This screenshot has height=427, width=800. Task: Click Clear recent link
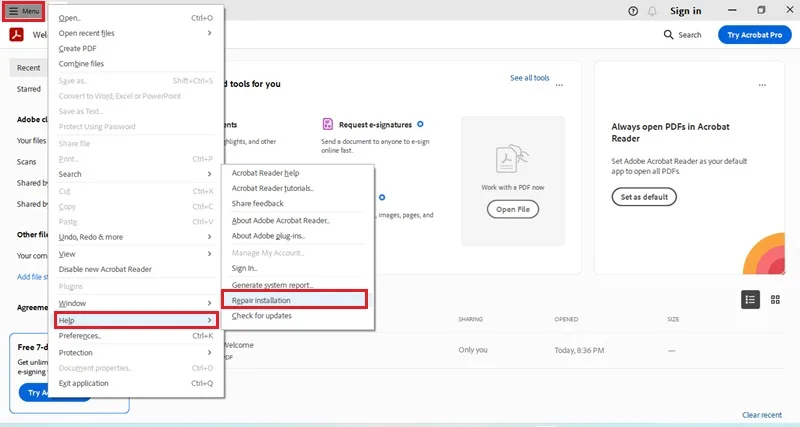point(762,415)
